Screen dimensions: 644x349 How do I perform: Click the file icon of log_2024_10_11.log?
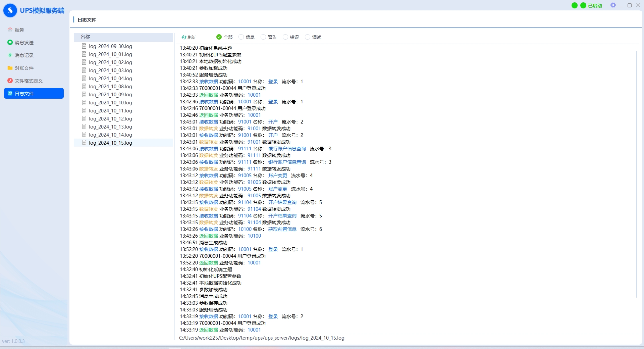coord(84,110)
